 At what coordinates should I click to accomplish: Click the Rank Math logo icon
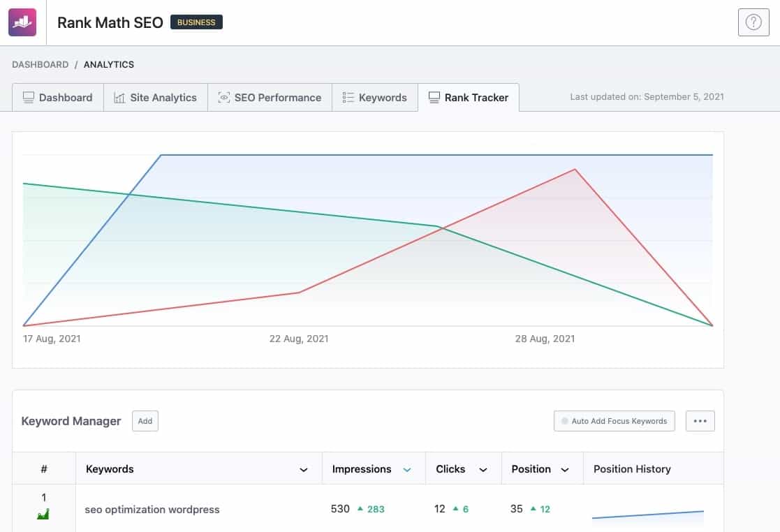coord(22,22)
